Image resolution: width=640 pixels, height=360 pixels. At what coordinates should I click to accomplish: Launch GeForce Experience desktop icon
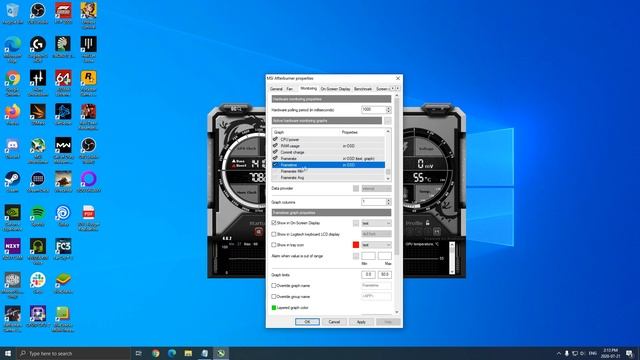click(12, 218)
